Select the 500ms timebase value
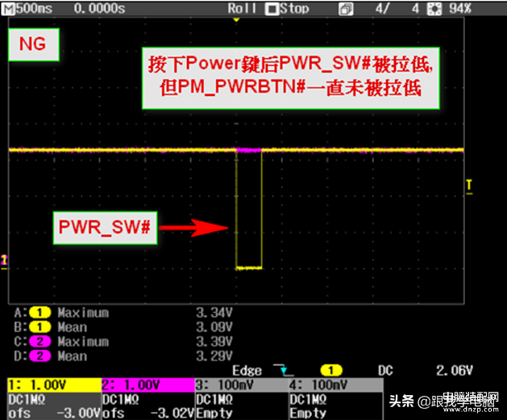 point(34,8)
